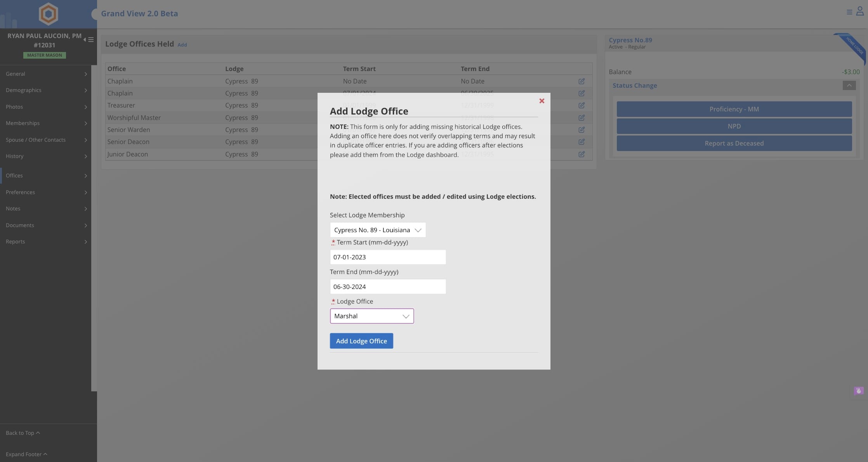Image resolution: width=868 pixels, height=462 pixels.
Task: Click the Term End date field
Action: coord(387,287)
